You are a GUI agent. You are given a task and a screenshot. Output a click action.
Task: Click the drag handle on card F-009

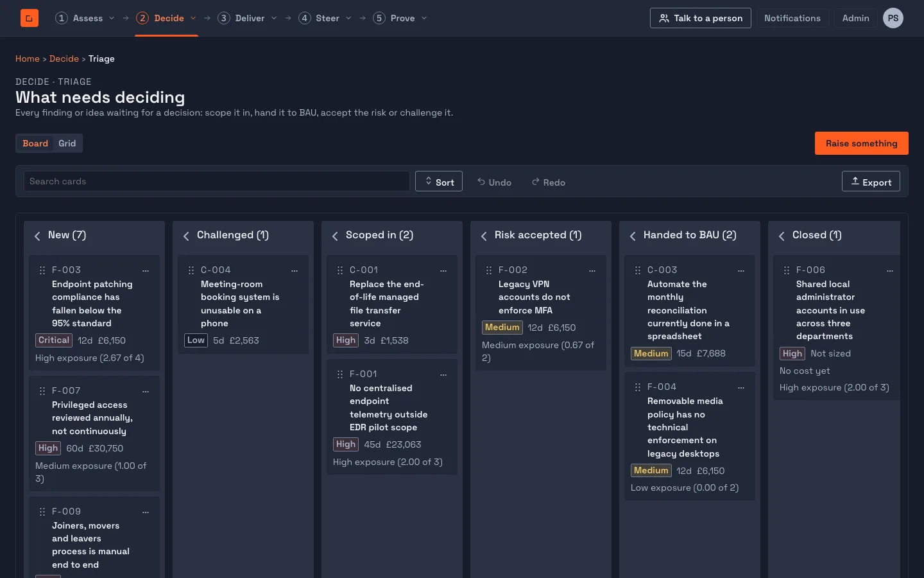pyautogui.click(x=42, y=512)
